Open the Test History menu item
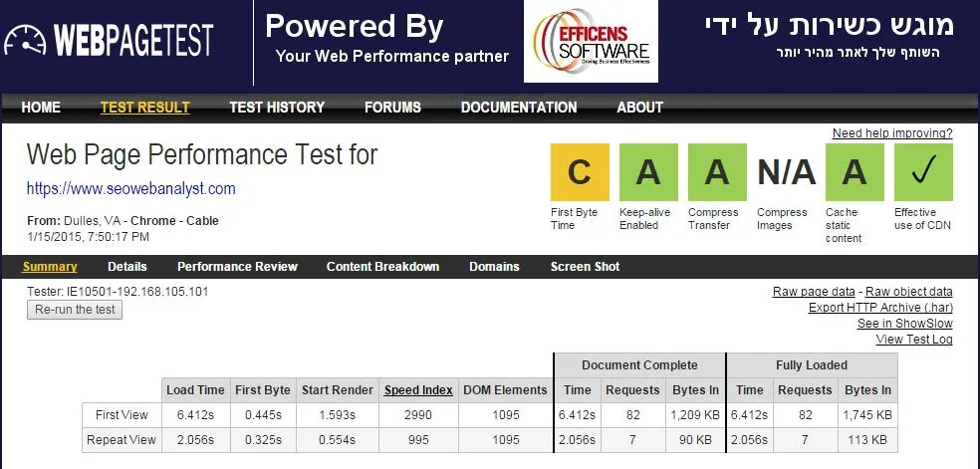The width and height of the screenshot is (980, 469). 277,108
